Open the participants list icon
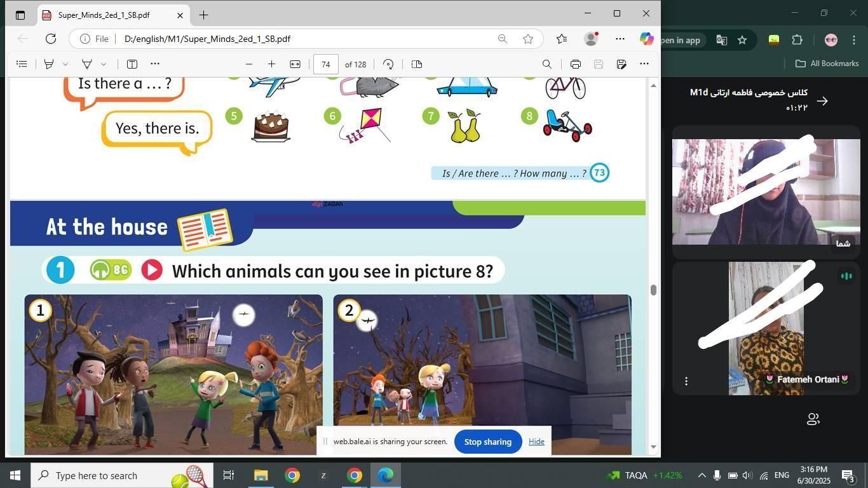Viewport: 868px width, 488px height. coord(813,419)
